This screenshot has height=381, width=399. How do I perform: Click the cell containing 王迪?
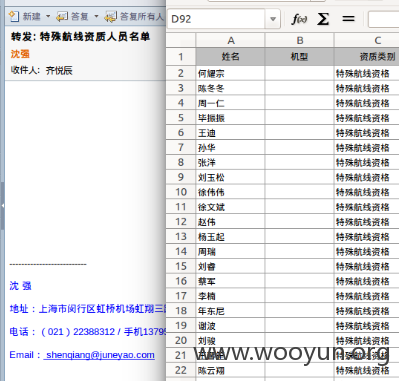(231, 133)
